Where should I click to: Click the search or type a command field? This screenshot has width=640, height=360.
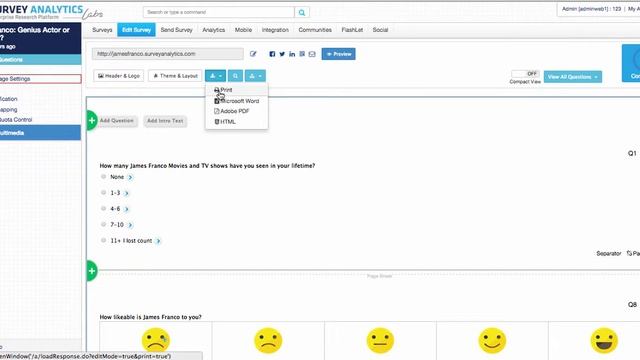click(218, 12)
